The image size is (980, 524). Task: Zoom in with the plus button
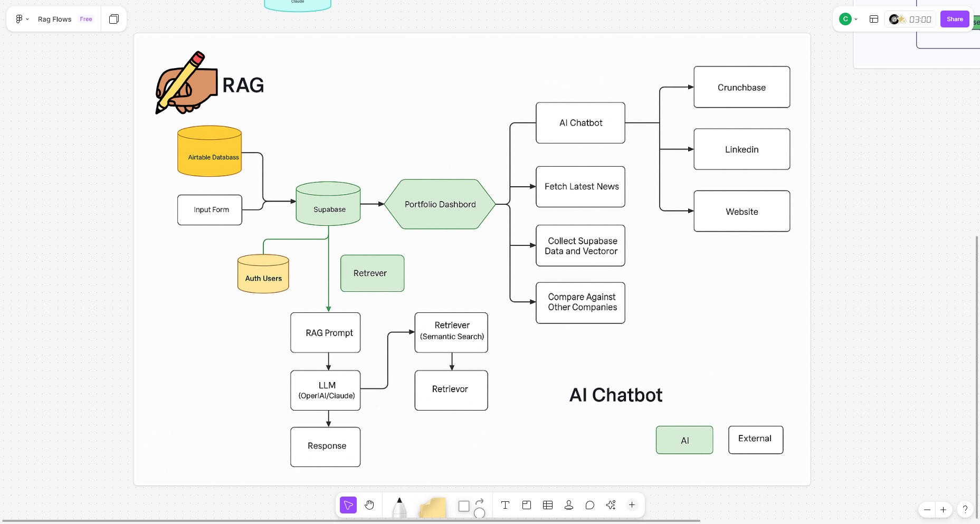944,509
